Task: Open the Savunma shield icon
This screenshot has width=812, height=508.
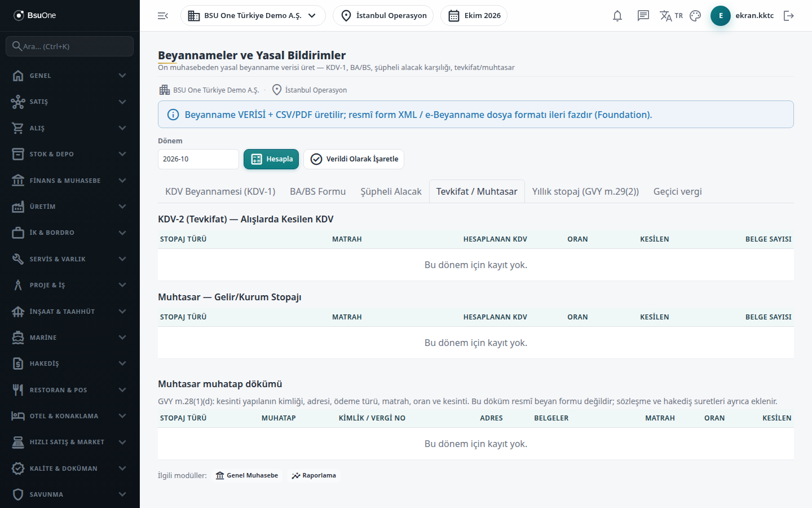Action: point(18,494)
